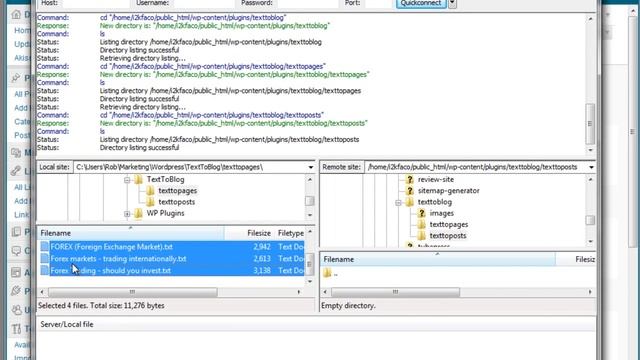Screen dimensions: 640x360
Task: Select review-site label in remote tree
Action: (x=436, y=179)
